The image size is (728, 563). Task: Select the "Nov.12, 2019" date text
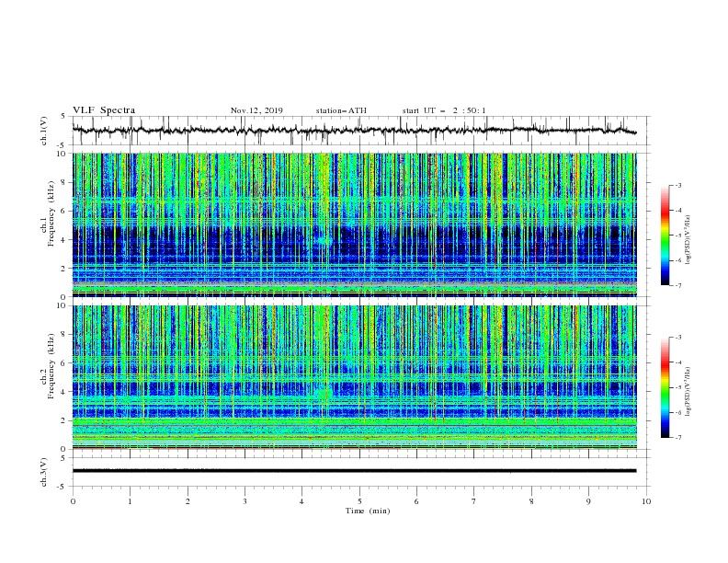pyautogui.click(x=256, y=110)
